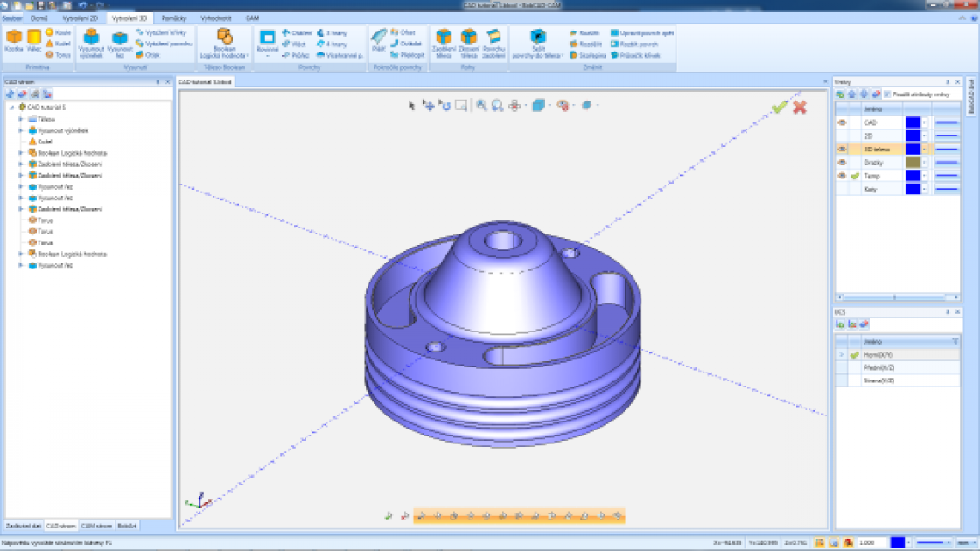980x551 pixels.
Task: Click first icon in UCS panel toolbar
Action: pyautogui.click(x=840, y=324)
